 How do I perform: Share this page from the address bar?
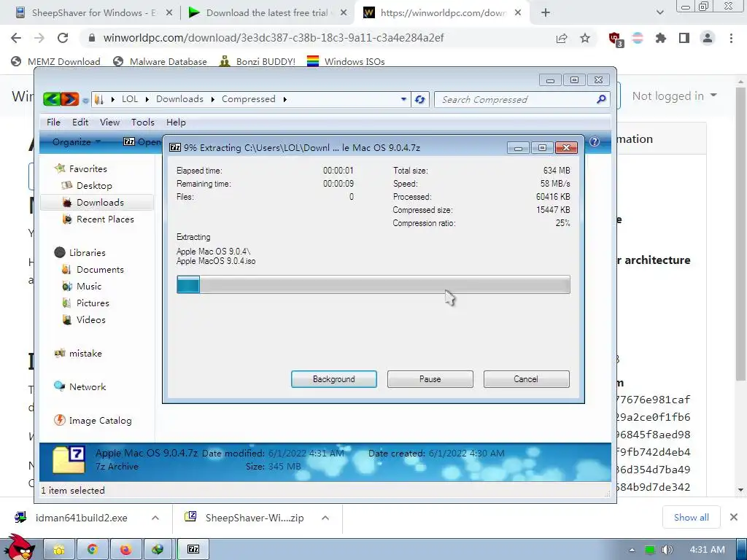coord(562,38)
